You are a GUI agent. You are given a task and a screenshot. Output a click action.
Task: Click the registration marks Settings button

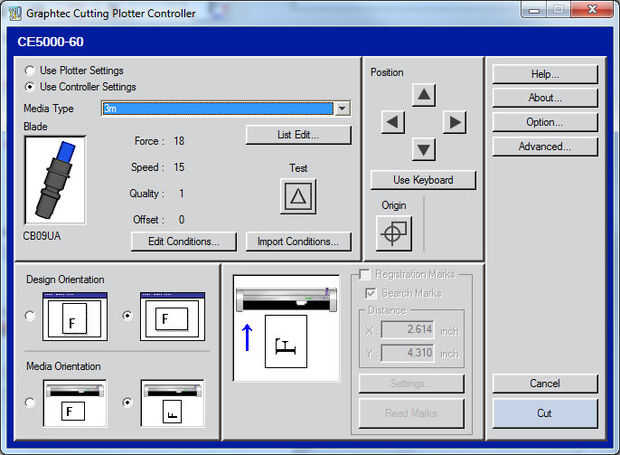click(411, 383)
